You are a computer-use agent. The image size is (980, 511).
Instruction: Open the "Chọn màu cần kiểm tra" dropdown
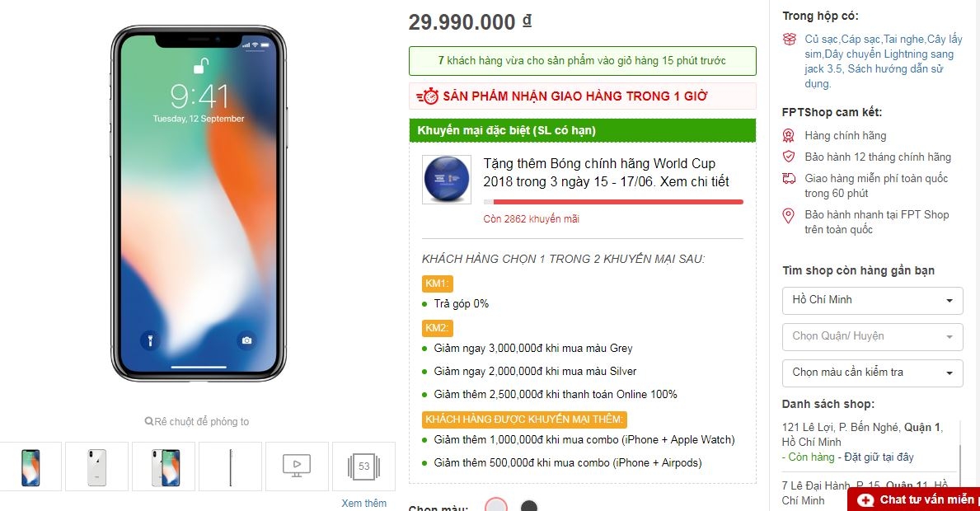click(x=872, y=373)
